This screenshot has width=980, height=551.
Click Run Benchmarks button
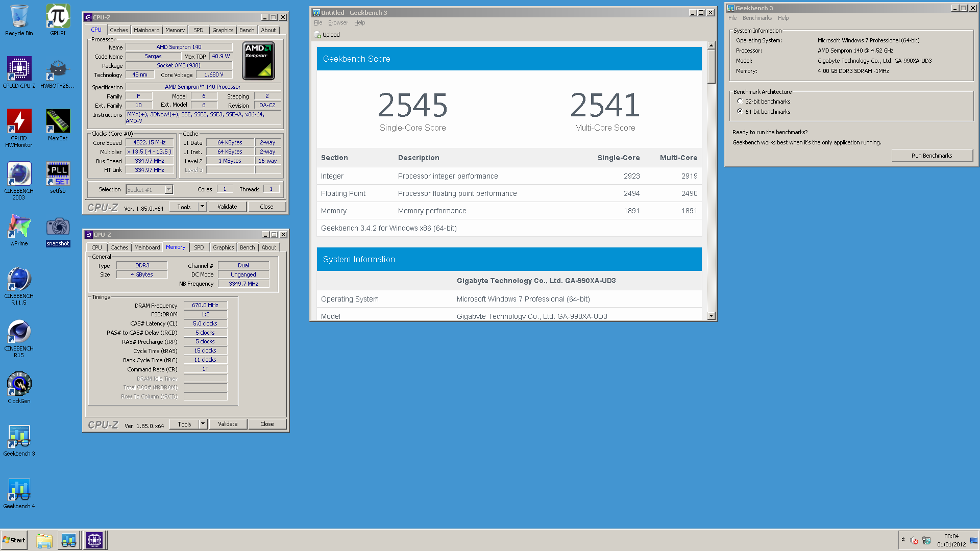[932, 156]
